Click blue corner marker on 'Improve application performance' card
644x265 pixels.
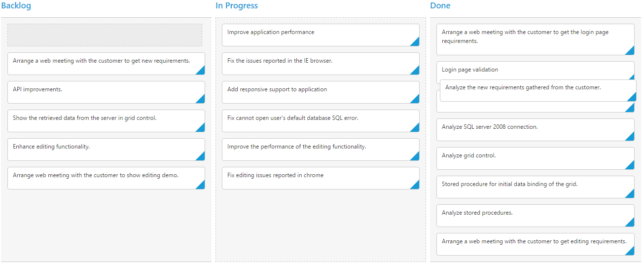coord(416,43)
